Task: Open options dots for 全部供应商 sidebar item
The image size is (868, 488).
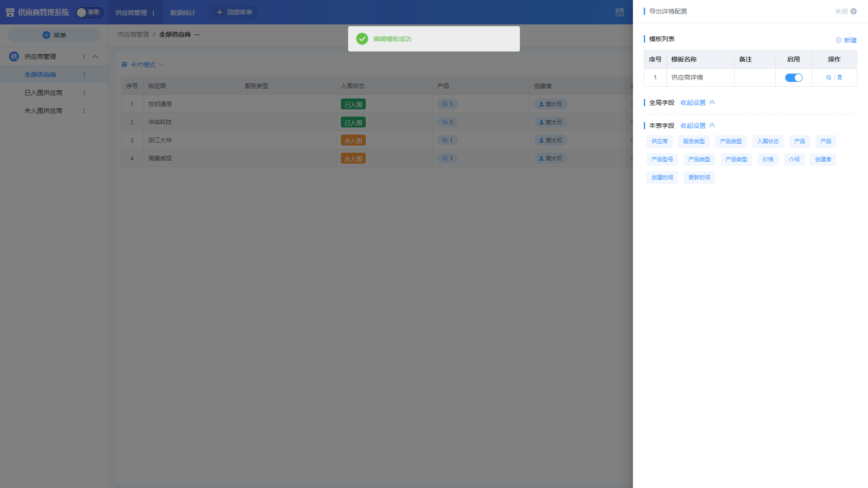Action: coord(84,75)
